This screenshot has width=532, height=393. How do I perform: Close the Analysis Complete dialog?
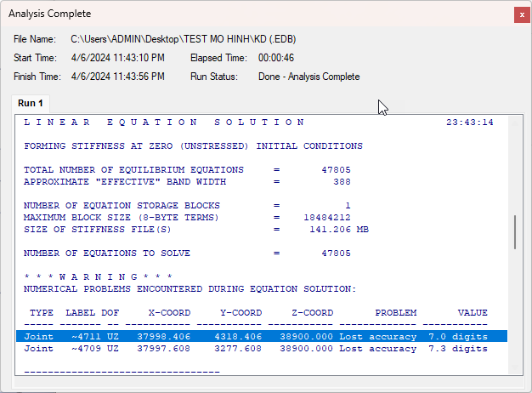point(520,14)
